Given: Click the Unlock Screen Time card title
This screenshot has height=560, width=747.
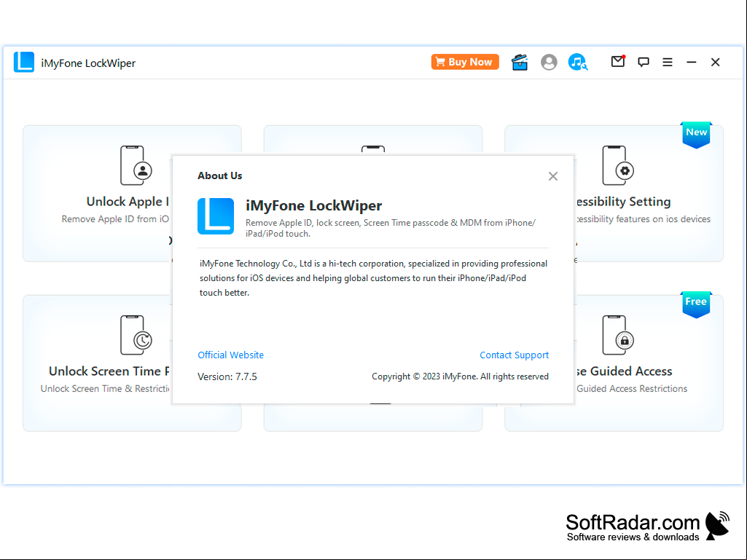Looking at the screenshot, I should 109,371.
